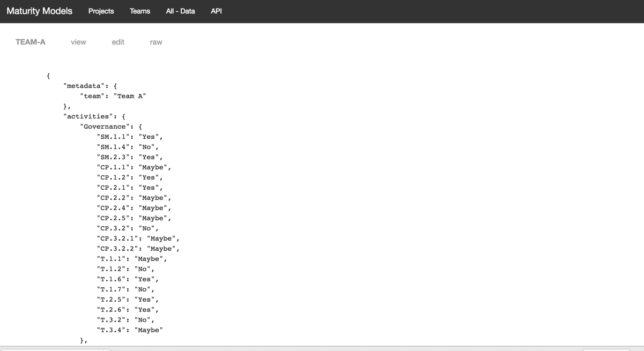The height and width of the screenshot is (351, 644).
Task: Click the "T.1.6" Yes entry
Action: (x=127, y=279)
